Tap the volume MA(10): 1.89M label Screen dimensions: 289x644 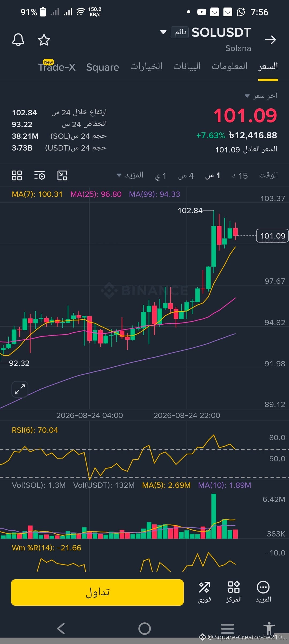tap(225, 485)
